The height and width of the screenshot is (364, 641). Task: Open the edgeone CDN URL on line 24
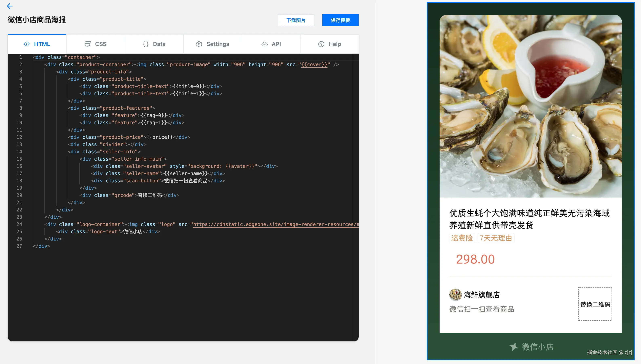pos(275,224)
